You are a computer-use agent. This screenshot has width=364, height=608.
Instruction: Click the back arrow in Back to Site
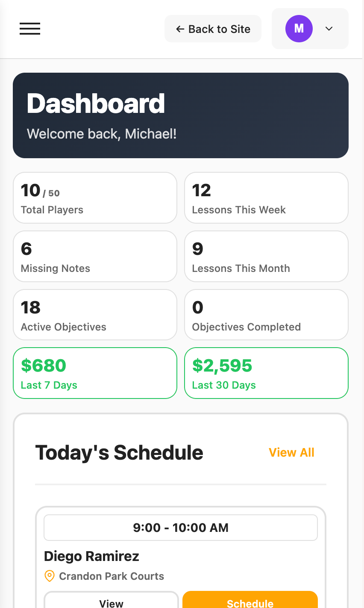click(180, 29)
